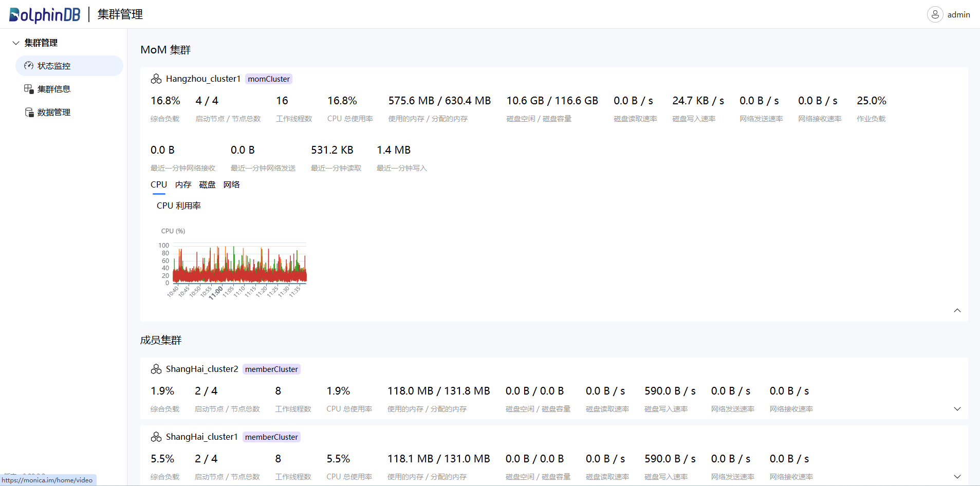Click the 集群信息 sidebar icon

point(29,89)
